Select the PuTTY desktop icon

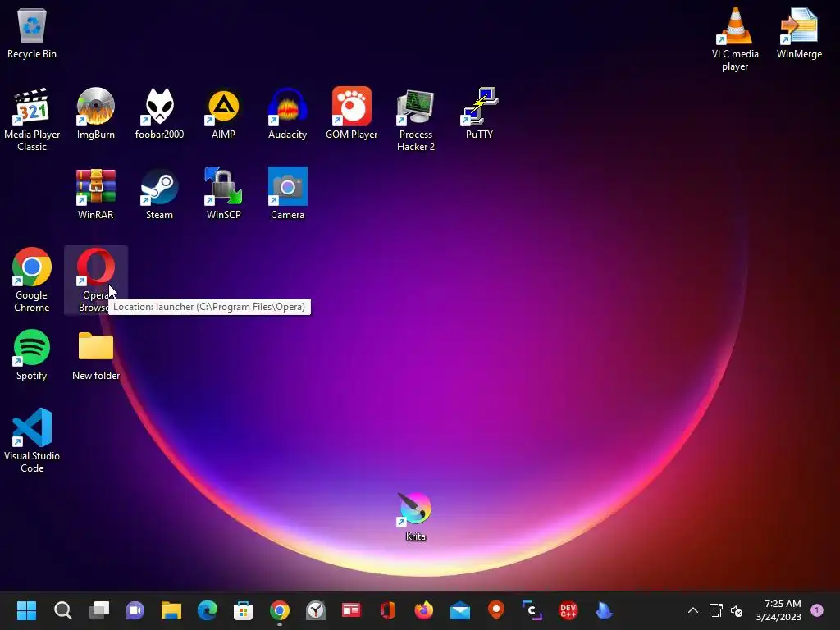(x=479, y=113)
